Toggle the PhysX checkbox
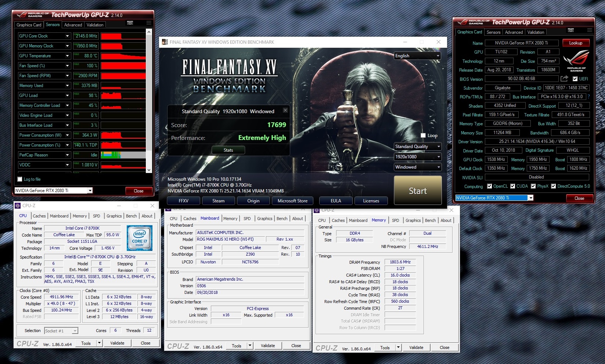This screenshot has height=364, width=605. 533,186
